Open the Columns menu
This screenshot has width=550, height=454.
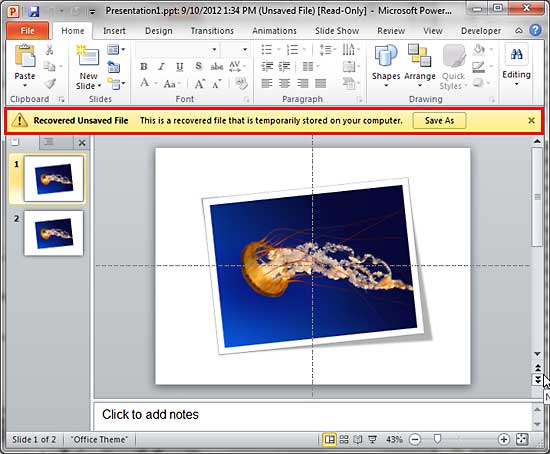(x=310, y=66)
